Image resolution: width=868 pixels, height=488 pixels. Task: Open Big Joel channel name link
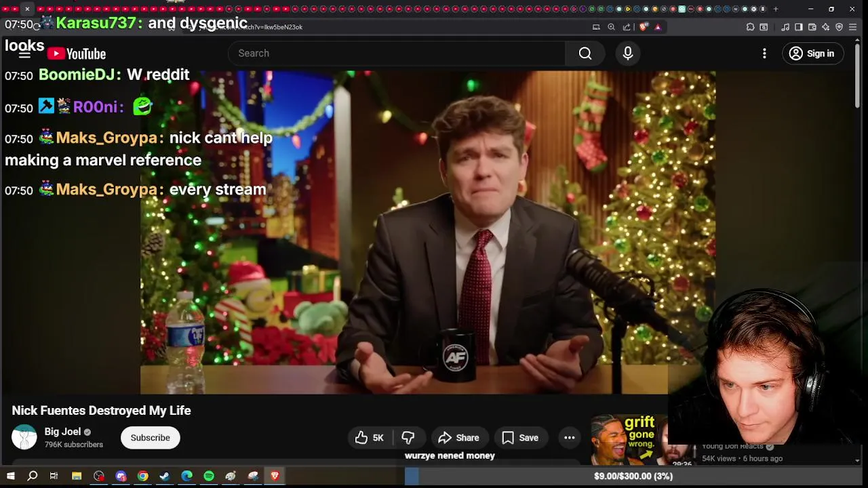click(x=62, y=432)
